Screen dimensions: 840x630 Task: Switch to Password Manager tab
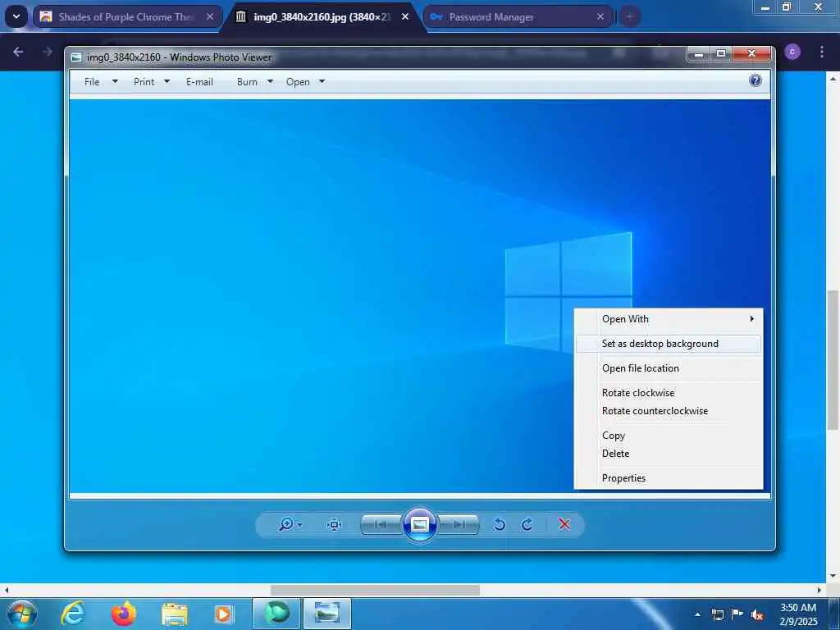518,16
